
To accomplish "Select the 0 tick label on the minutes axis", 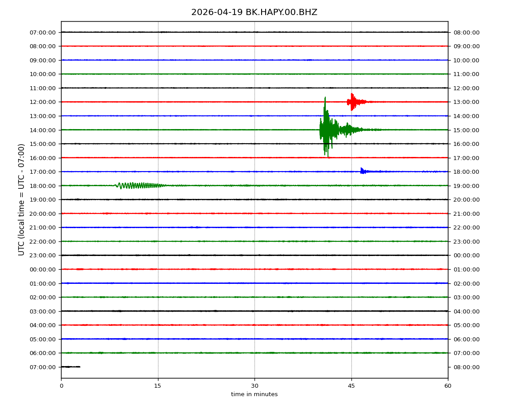I will [x=61, y=386].
